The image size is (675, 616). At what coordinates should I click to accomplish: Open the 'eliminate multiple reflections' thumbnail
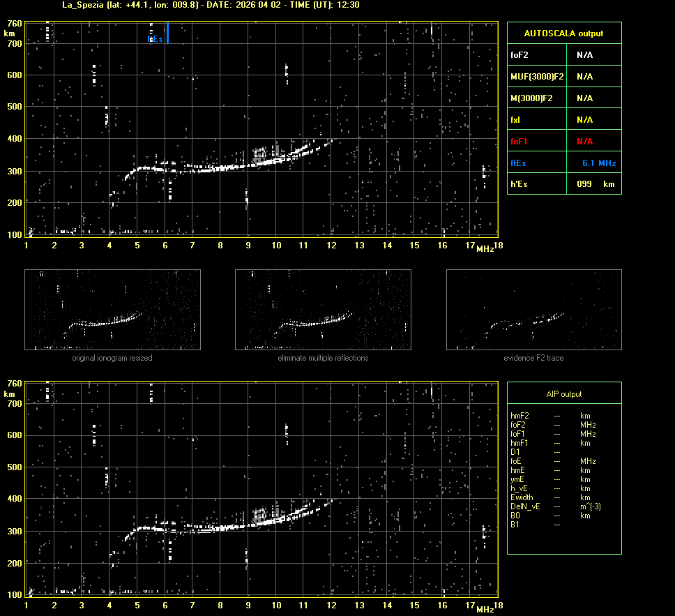coord(323,310)
